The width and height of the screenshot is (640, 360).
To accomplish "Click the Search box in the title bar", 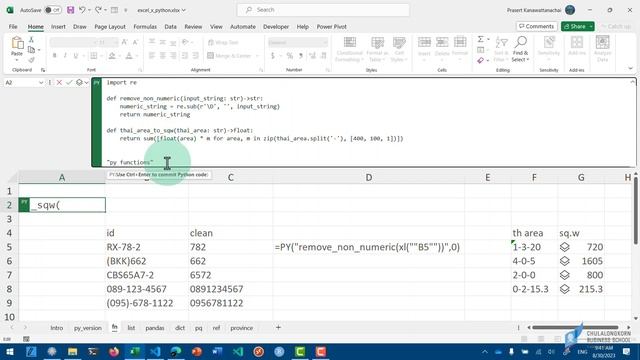I will pos(323,10).
